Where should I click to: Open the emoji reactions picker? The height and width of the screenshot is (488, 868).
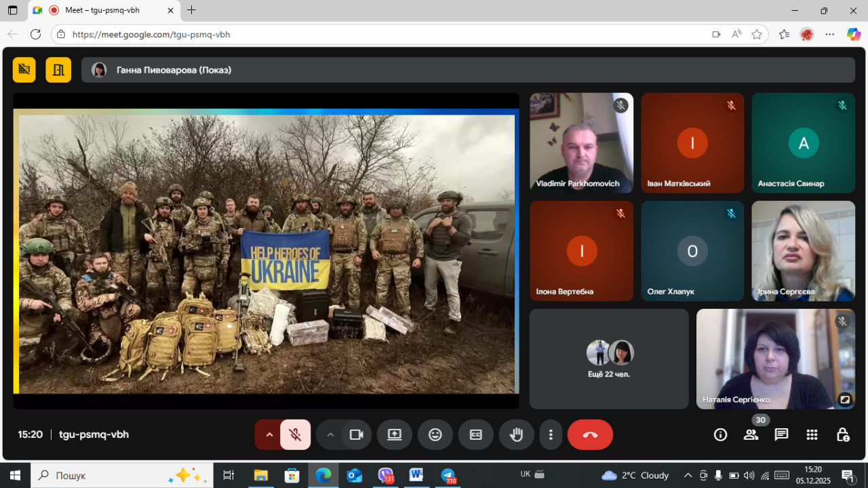pos(435,434)
